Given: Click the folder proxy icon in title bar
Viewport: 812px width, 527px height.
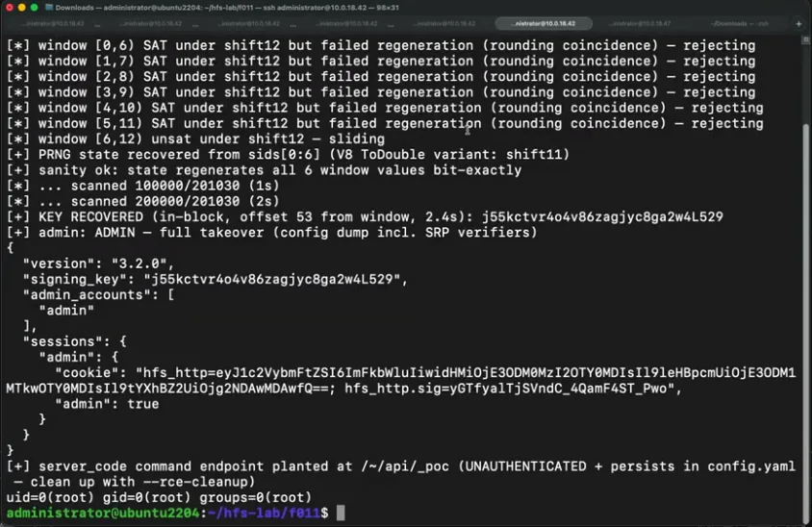Looking at the screenshot, I should [49, 8].
